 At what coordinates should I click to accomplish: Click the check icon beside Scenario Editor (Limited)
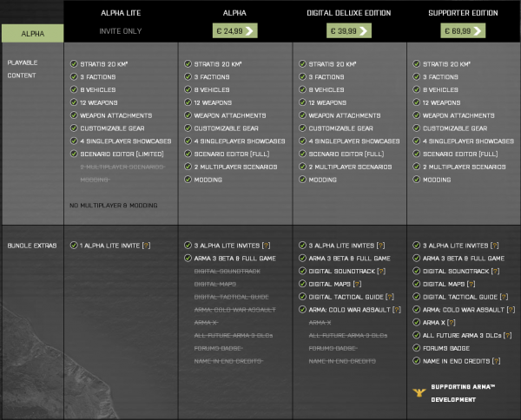(x=74, y=154)
